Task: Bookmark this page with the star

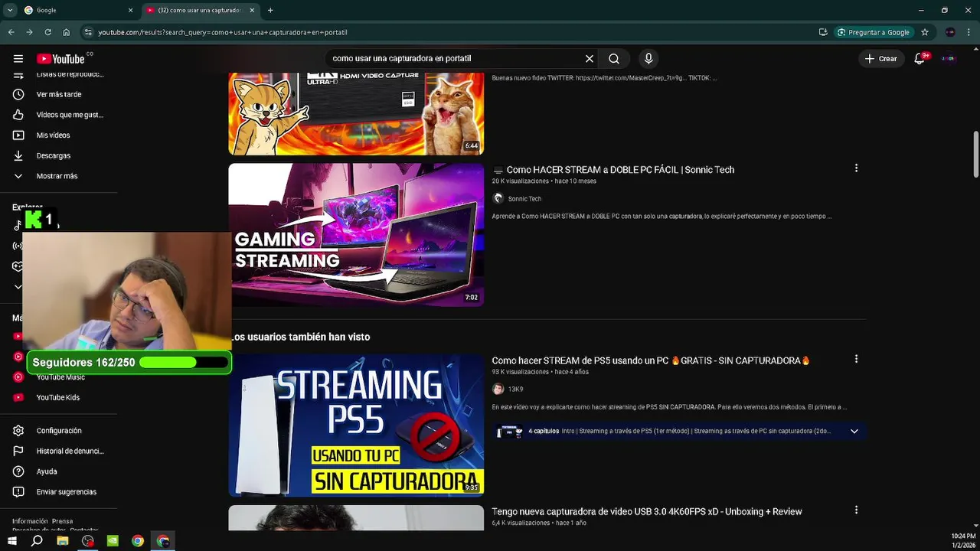Action: (925, 32)
